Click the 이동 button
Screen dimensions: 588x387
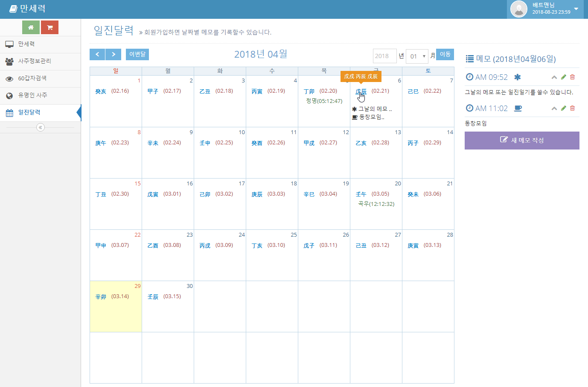coord(445,54)
